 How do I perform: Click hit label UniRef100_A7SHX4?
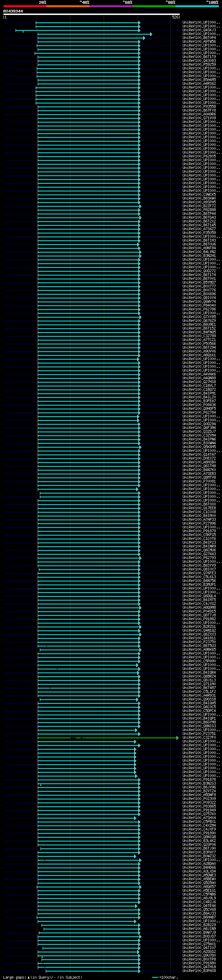tap(199, 818)
